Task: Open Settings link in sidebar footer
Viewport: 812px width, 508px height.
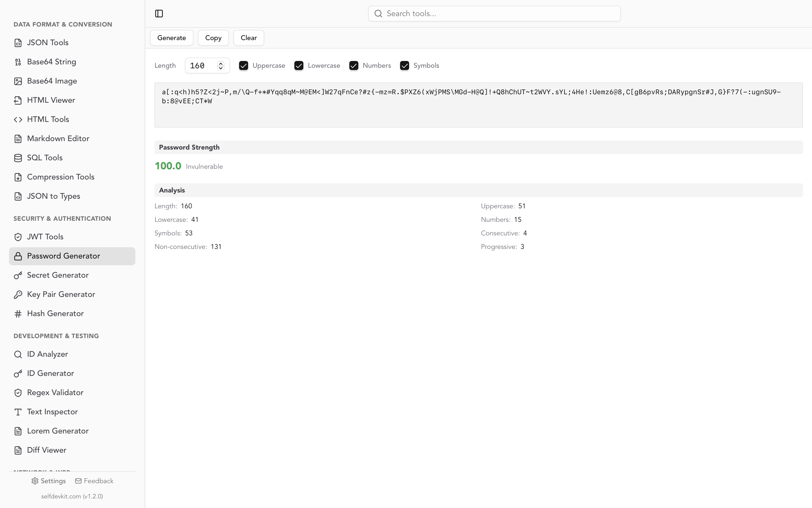Action: pos(49,481)
